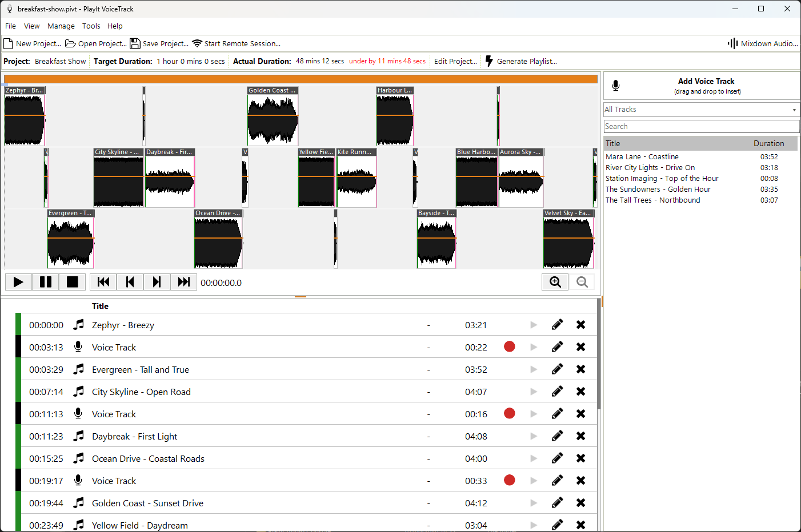The height and width of the screenshot is (532, 801).
Task: Select The Tall Trees - Northbound
Action: coord(700,200)
